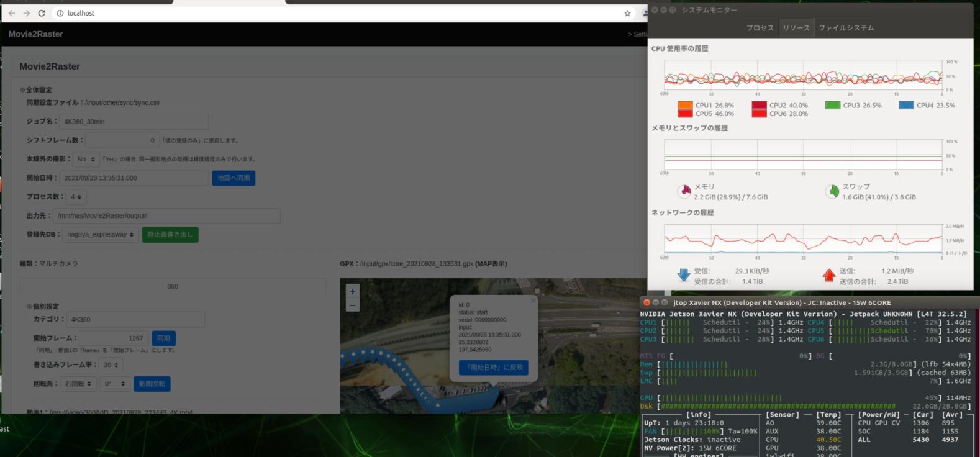
Task: Select the 360 camera tab
Action: point(173,286)
